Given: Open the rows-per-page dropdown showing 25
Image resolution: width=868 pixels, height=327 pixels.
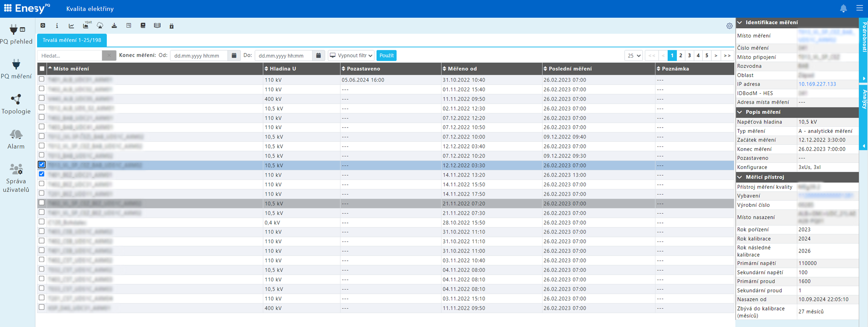Looking at the screenshot, I should [x=633, y=56].
